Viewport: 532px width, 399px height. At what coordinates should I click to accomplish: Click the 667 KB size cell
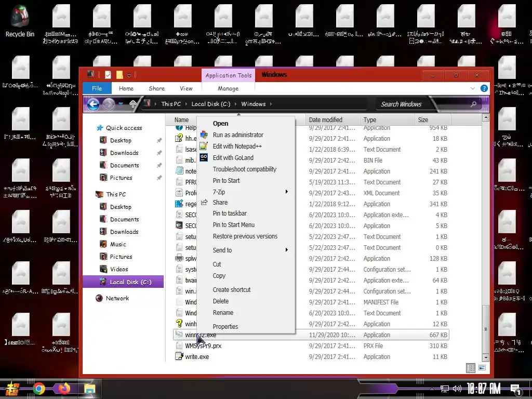click(x=438, y=335)
